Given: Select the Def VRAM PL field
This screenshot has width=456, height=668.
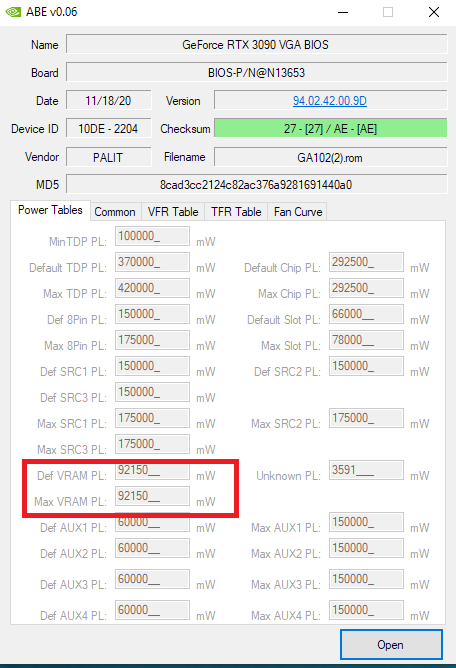Looking at the screenshot, I should [152, 470].
